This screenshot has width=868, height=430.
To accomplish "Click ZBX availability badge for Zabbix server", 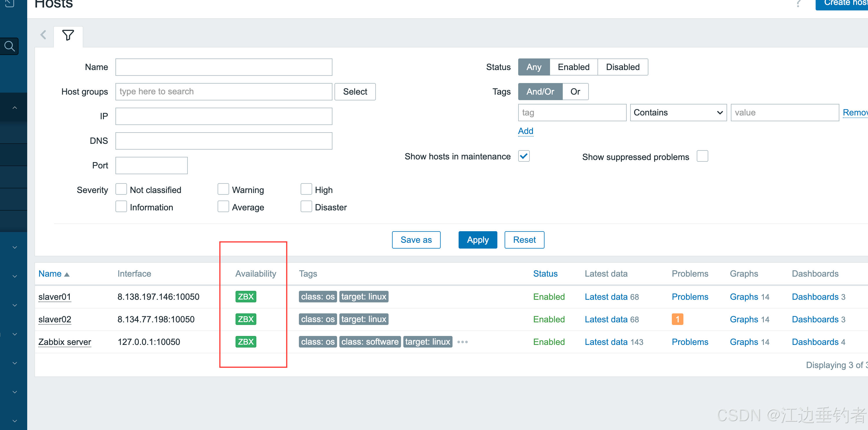I will (x=245, y=342).
